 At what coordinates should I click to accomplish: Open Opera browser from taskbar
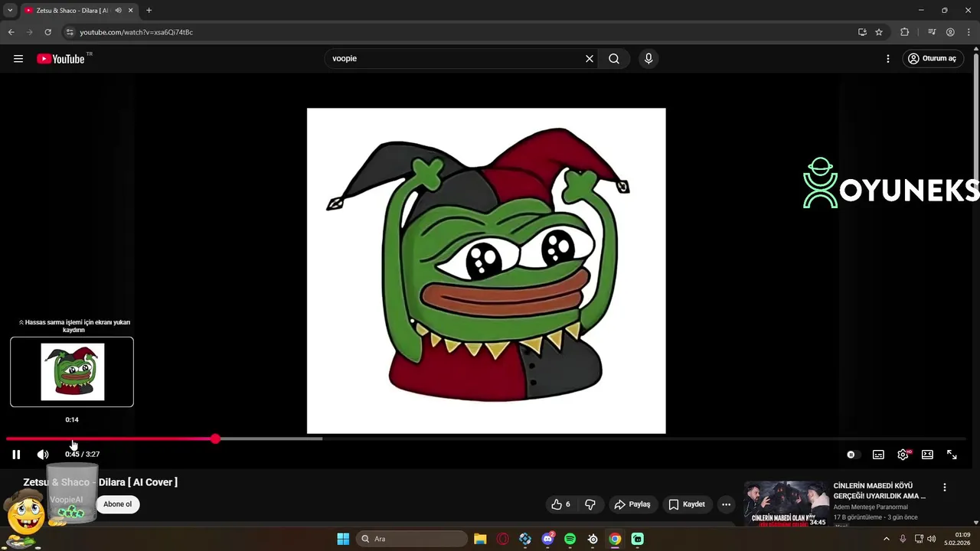coord(503,539)
